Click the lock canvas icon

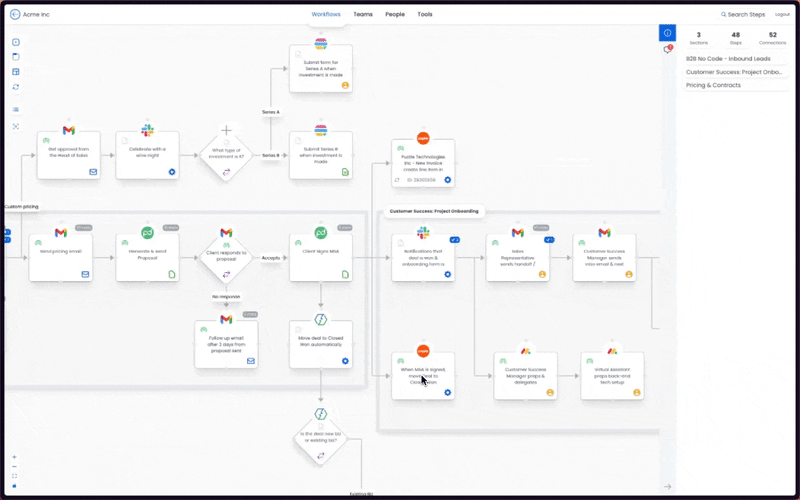[x=14, y=486]
